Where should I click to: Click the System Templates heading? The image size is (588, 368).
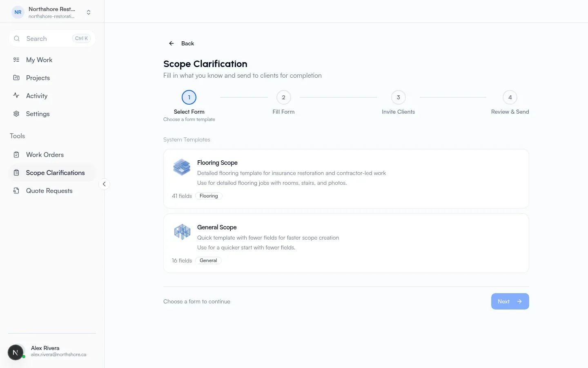coord(187,139)
